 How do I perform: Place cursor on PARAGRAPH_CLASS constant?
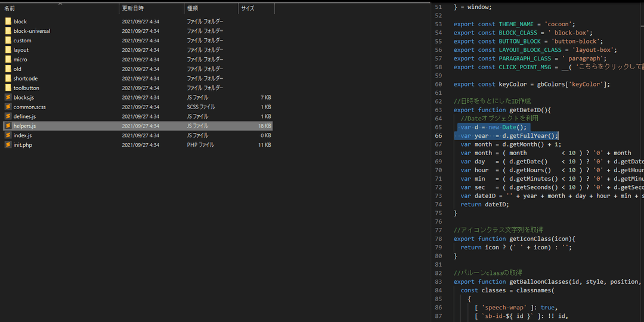(525, 58)
